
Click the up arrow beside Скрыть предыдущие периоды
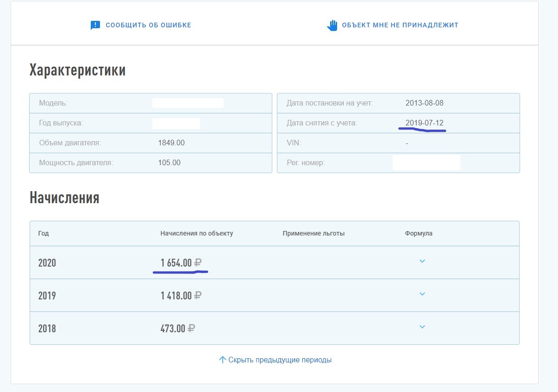pos(222,360)
